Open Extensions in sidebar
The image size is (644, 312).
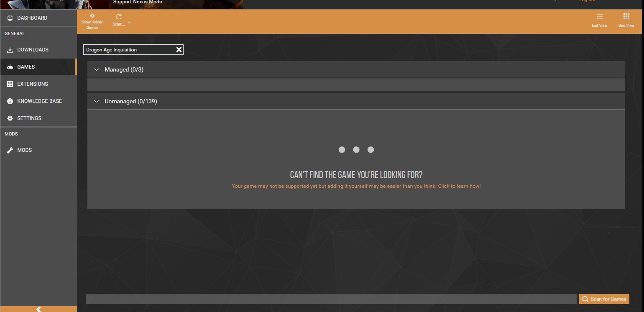tap(38, 84)
